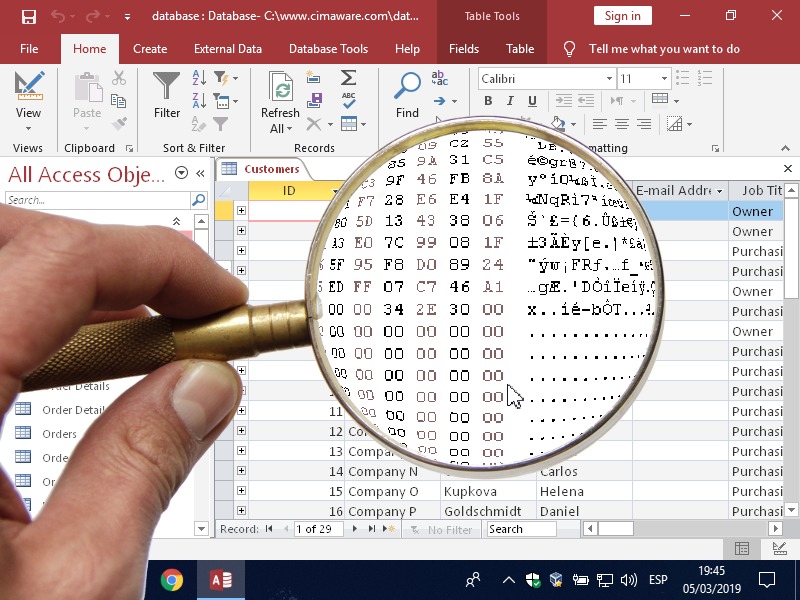Click the ESP language indicator

point(658,580)
